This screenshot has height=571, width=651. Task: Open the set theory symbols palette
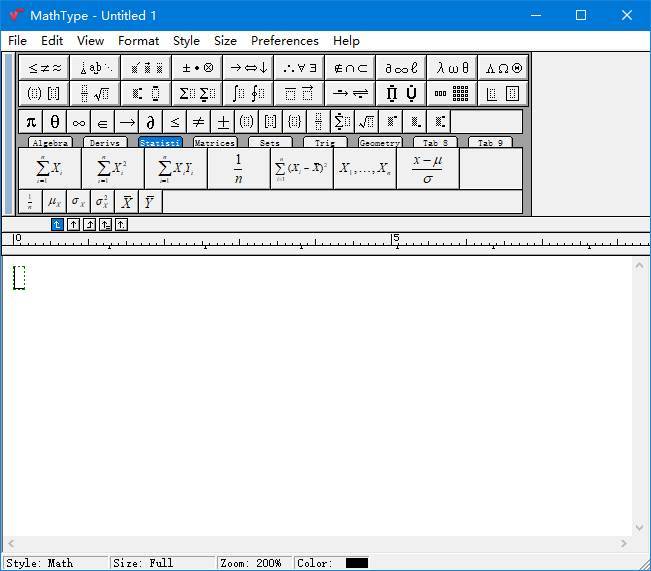tap(350, 68)
